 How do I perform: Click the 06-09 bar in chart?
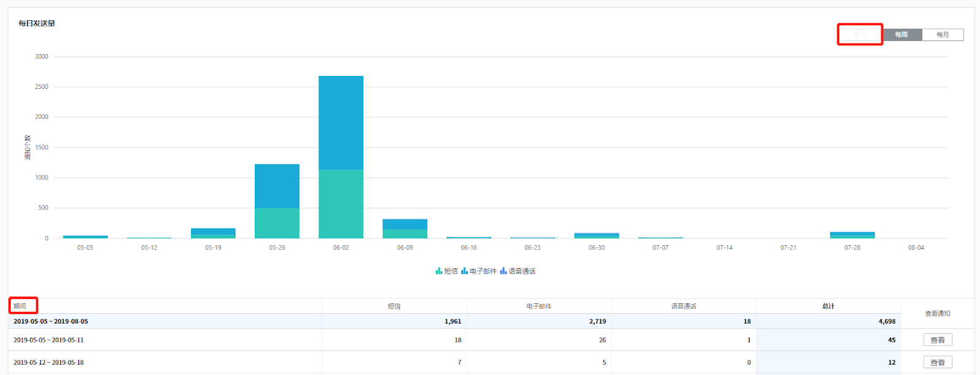pos(405,228)
